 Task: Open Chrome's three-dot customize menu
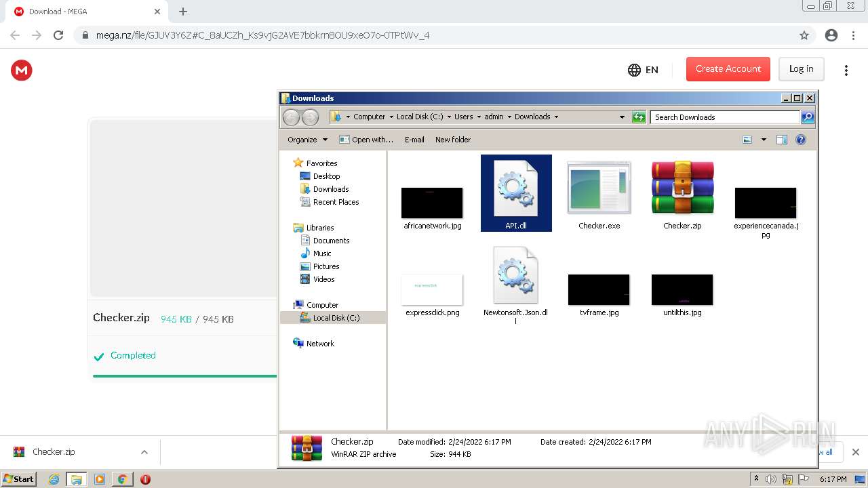click(x=853, y=35)
